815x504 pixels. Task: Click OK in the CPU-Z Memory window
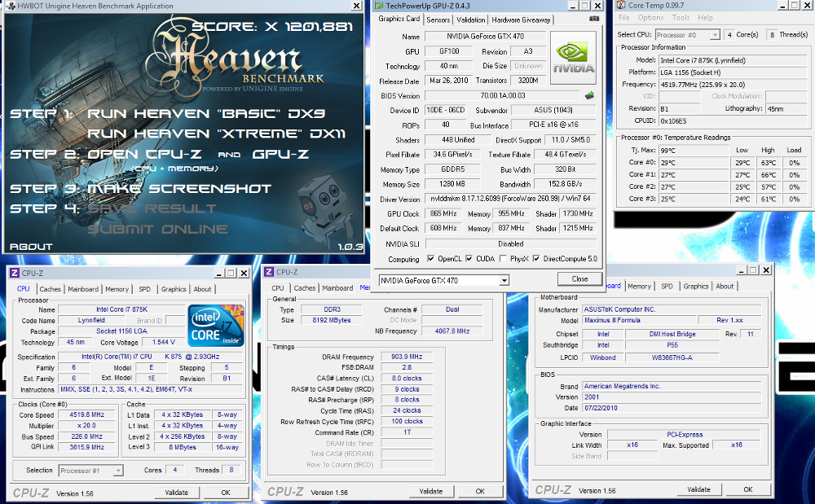[x=480, y=491]
